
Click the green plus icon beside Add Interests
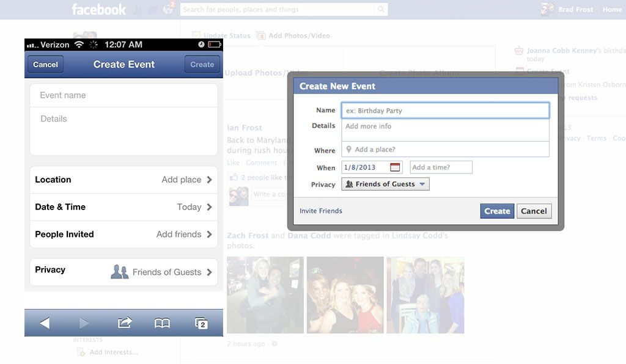81,352
